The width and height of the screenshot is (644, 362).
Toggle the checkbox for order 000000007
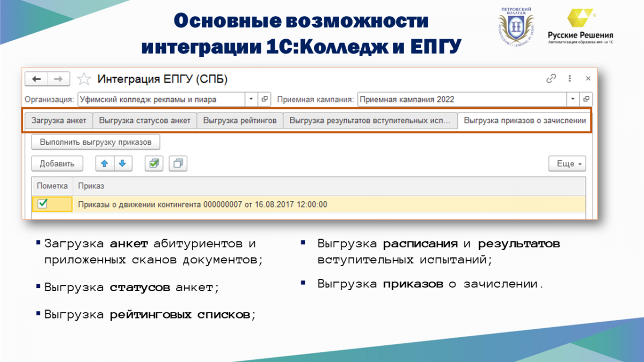[42, 204]
